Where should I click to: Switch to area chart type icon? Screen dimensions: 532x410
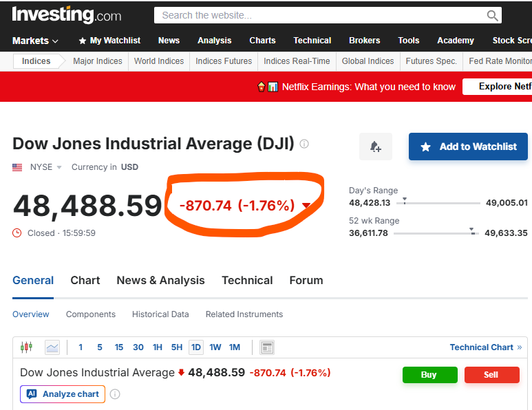coord(52,347)
